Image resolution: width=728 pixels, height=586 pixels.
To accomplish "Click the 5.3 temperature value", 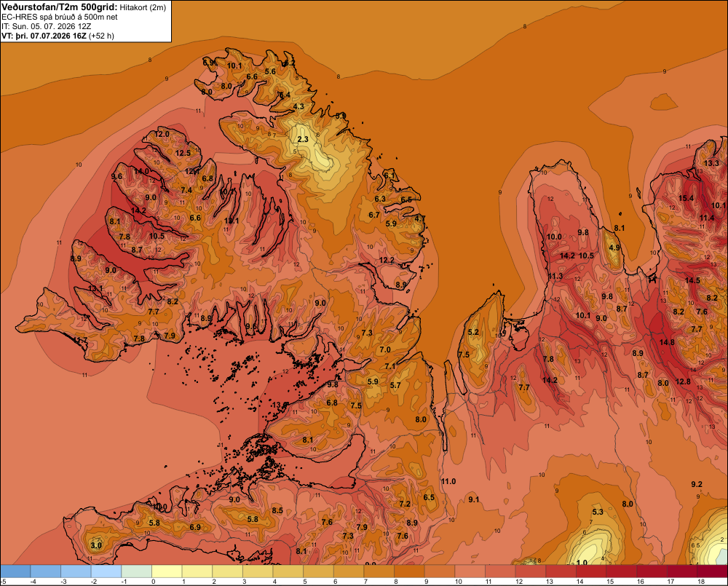I will click(598, 512).
